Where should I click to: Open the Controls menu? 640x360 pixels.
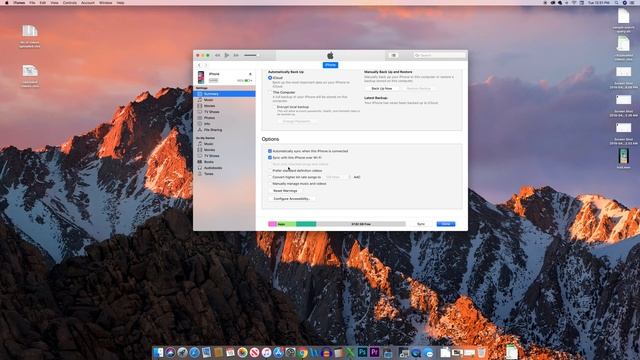point(70,2)
